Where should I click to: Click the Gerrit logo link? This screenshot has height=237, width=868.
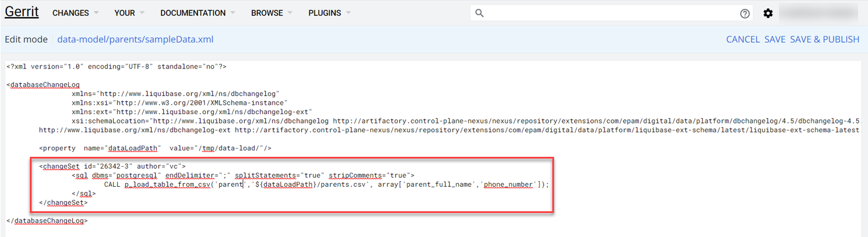point(22,12)
